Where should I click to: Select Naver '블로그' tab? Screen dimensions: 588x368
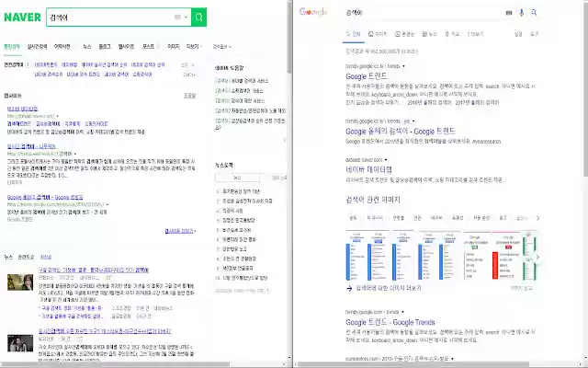[105, 47]
